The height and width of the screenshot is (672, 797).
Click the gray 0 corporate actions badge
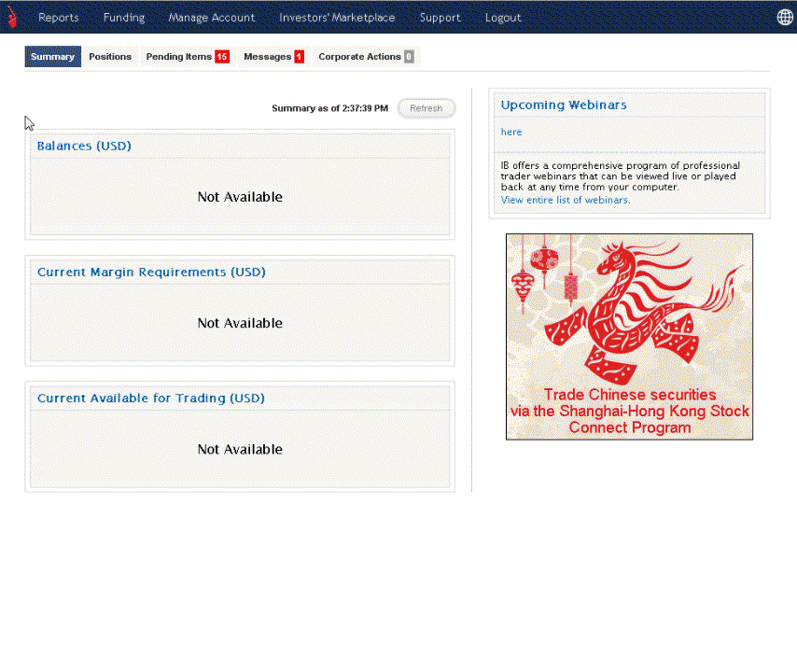pyautogui.click(x=409, y=56)
